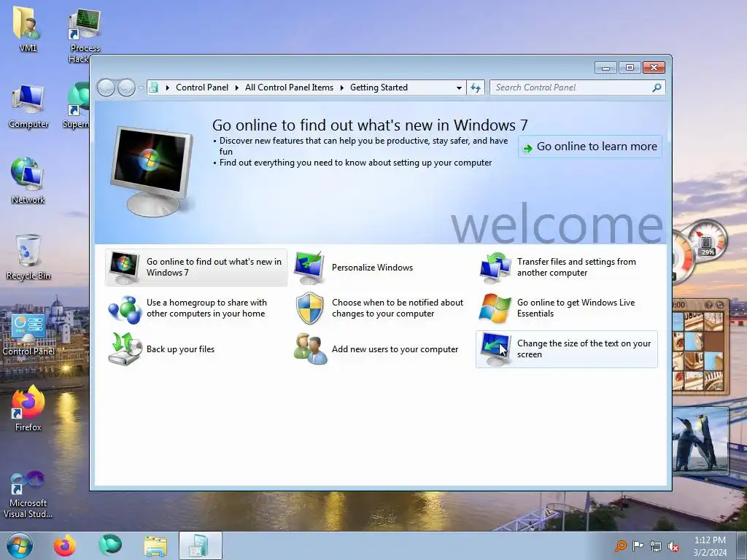Viewport: 747px width, 560px height.
Task: Click the CPU meter gadget
Action: [x=700, y=252]
